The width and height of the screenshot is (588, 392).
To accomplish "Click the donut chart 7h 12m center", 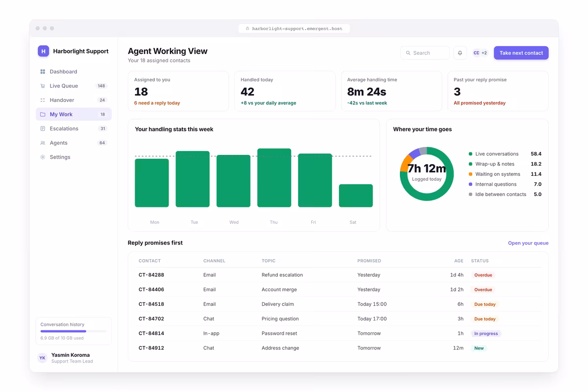I will tap(427, 169).
